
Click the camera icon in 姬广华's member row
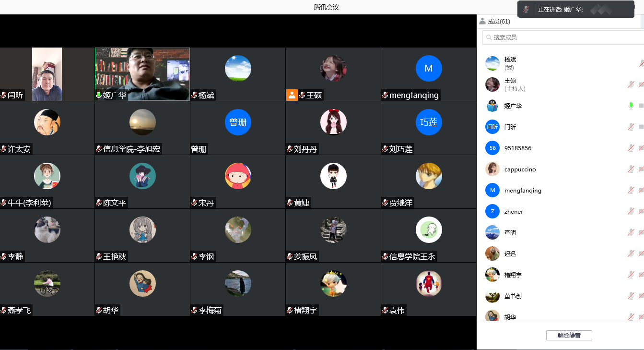641,106
